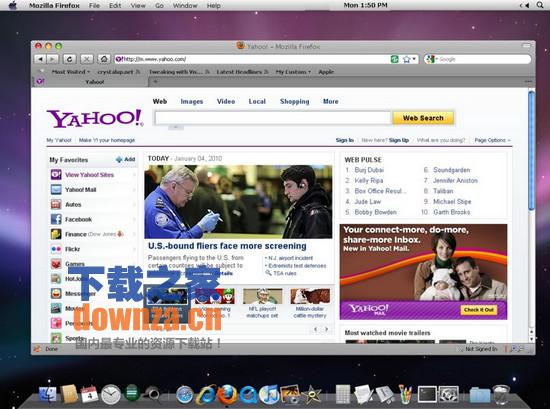
Task: Open the File menu
Action: pyautogui.click(x=94, y=6)
